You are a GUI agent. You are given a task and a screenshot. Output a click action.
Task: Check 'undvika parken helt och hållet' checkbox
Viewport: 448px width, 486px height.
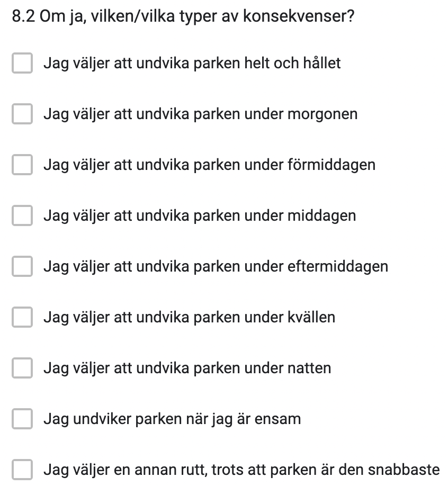tap(22, 63)
